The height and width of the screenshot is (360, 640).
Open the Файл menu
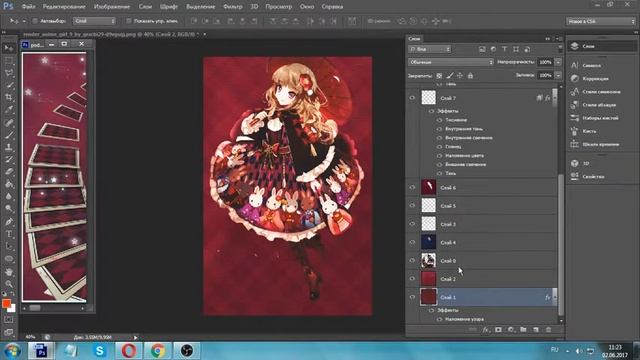click(28, 7)
